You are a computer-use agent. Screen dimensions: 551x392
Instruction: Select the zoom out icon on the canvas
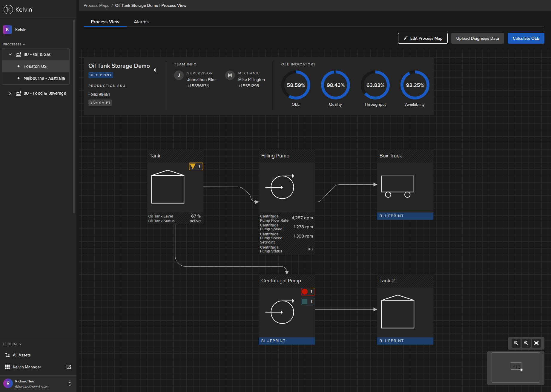(x=516, y=343)
